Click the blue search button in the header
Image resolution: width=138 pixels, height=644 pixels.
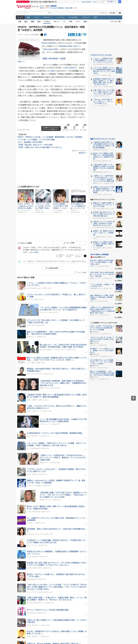tap(120, 2)
